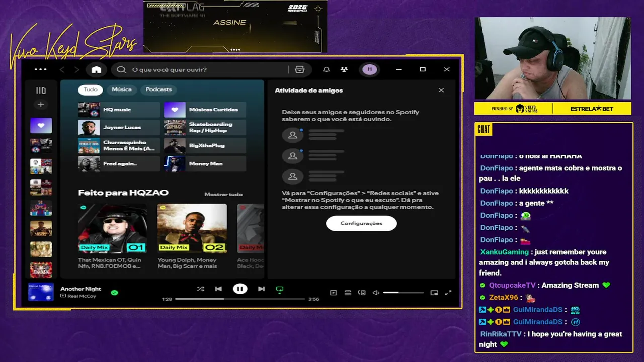
Task: Toggle friend activity icon
Action: coord(344,69)
